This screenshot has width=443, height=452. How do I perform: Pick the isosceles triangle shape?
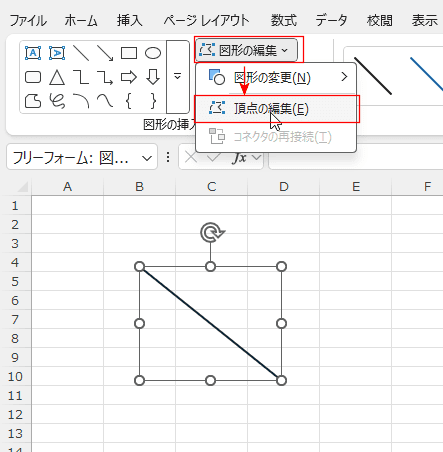click(57, 77)
